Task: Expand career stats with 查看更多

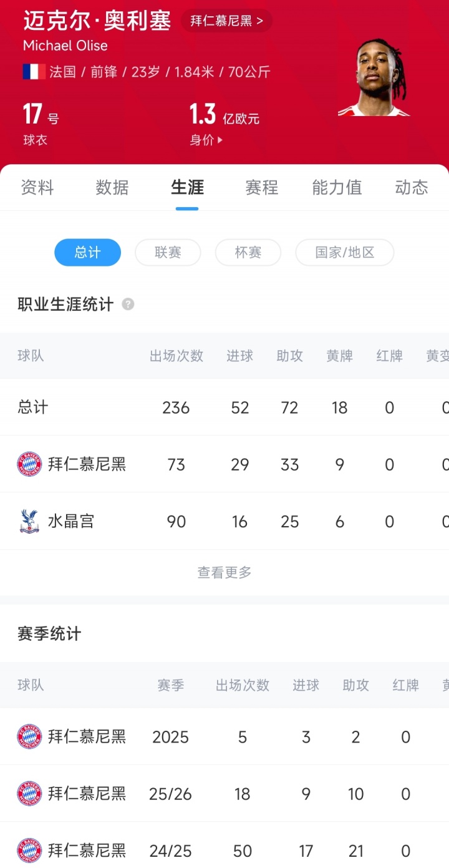Action: 224,572
